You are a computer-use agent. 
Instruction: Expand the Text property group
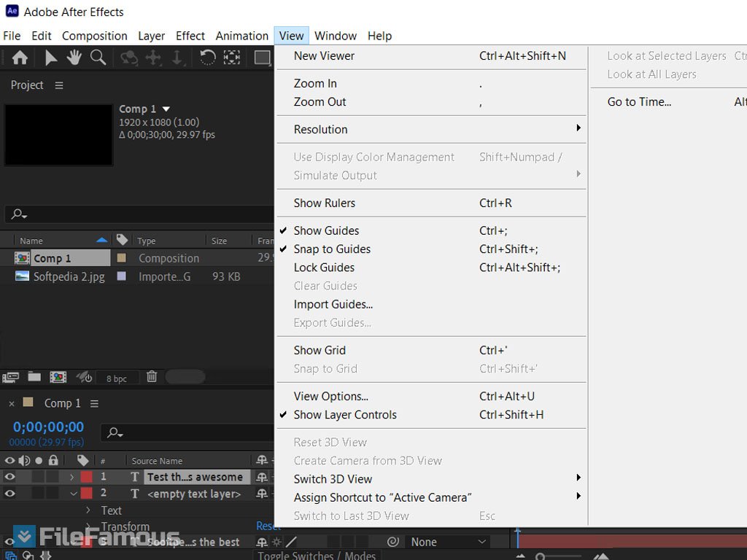88,510
